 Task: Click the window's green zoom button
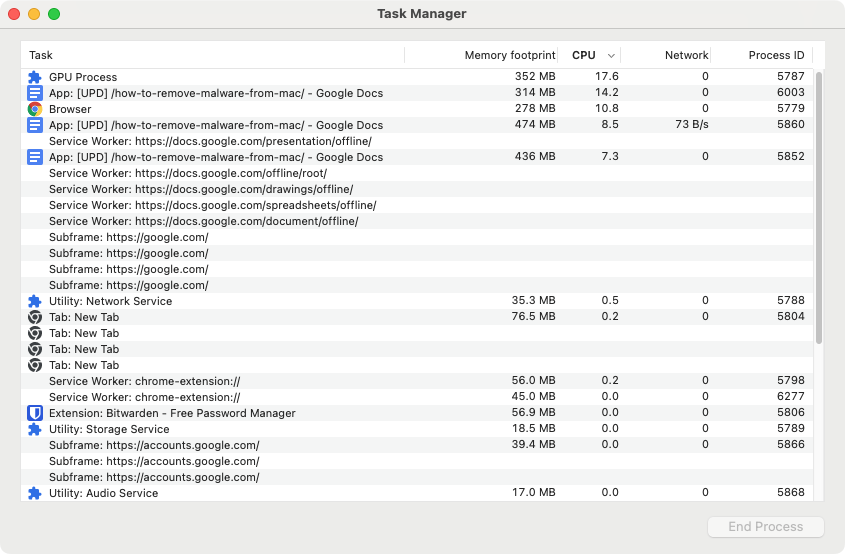[x=54, y=14]
